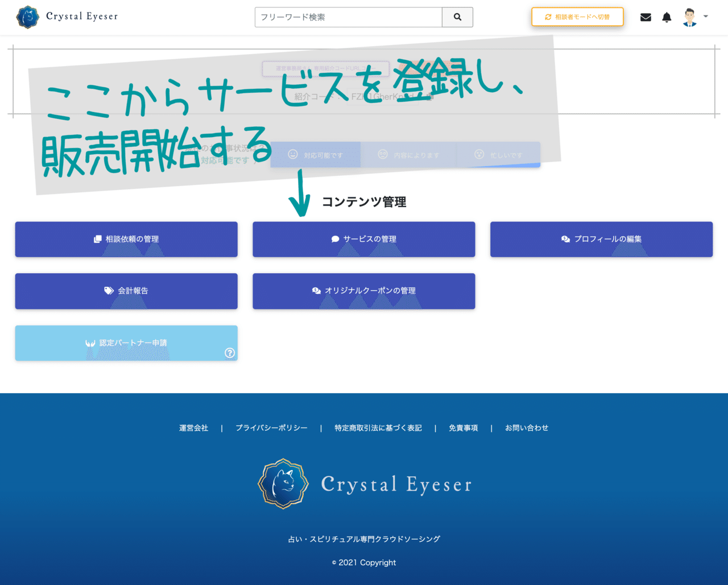
Task: Switch using 相談者モードへ切替 button
Action: point(577,17)
